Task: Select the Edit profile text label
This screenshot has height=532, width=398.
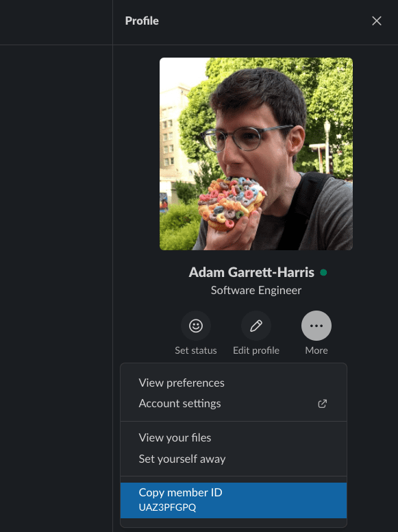Action: [256, 350]
